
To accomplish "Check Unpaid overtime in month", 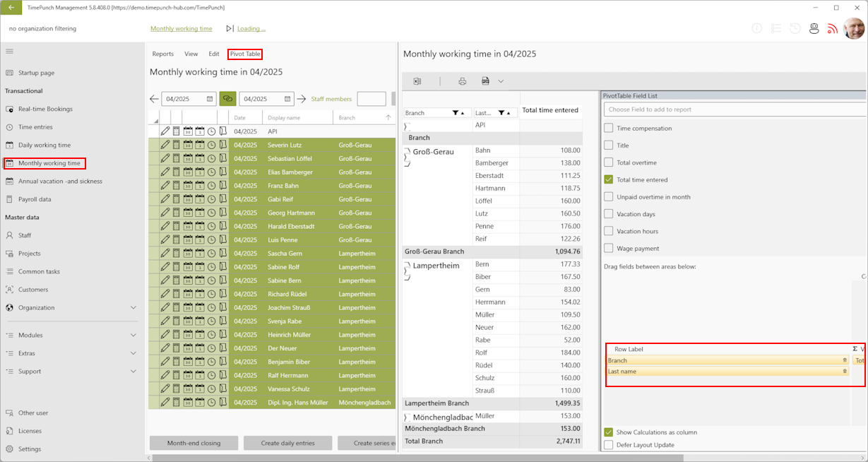I will point(608,197).
